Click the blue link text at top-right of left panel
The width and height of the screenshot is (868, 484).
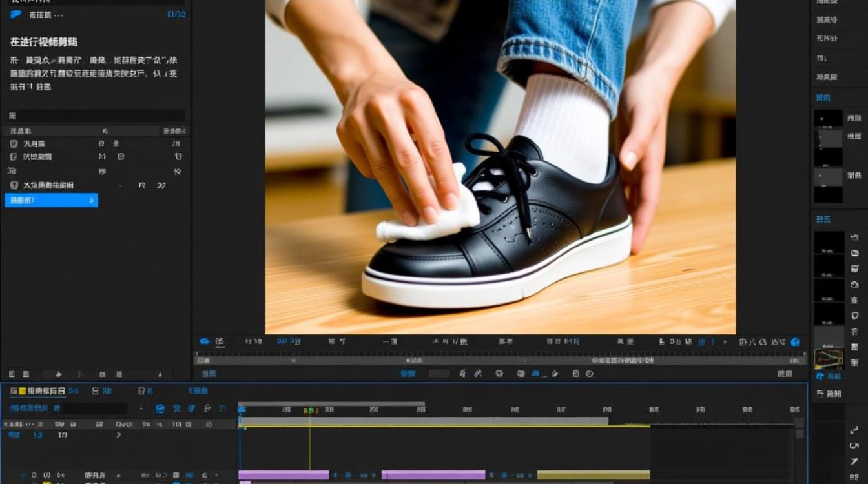[x=176, y=14]
